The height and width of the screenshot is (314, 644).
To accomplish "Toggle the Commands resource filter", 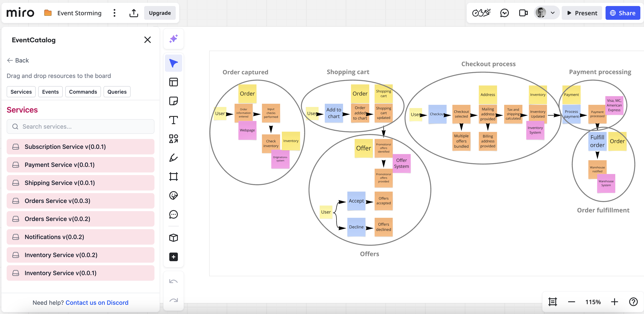I will tap(83, 92).
